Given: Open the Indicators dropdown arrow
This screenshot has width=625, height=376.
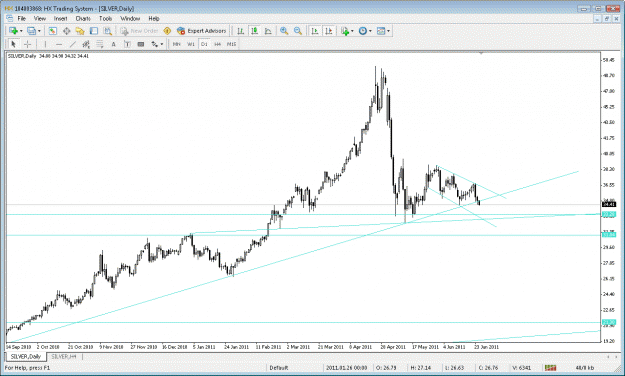Looking at the screenshot, I should (352, 31).
